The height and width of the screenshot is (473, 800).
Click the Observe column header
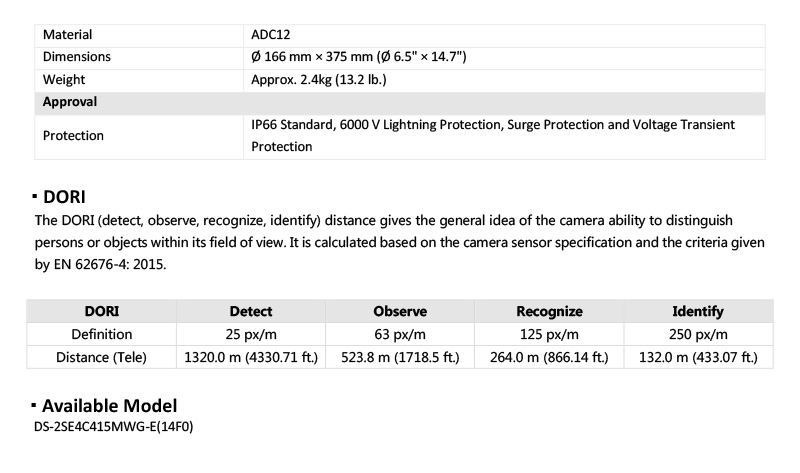(400, 311)
